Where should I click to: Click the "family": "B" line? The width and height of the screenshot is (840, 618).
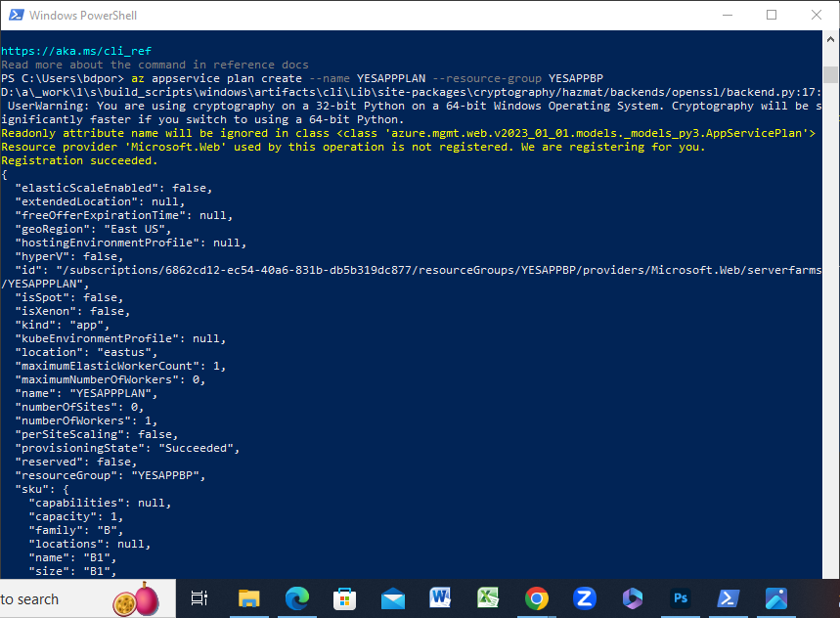tap(75, 530)
